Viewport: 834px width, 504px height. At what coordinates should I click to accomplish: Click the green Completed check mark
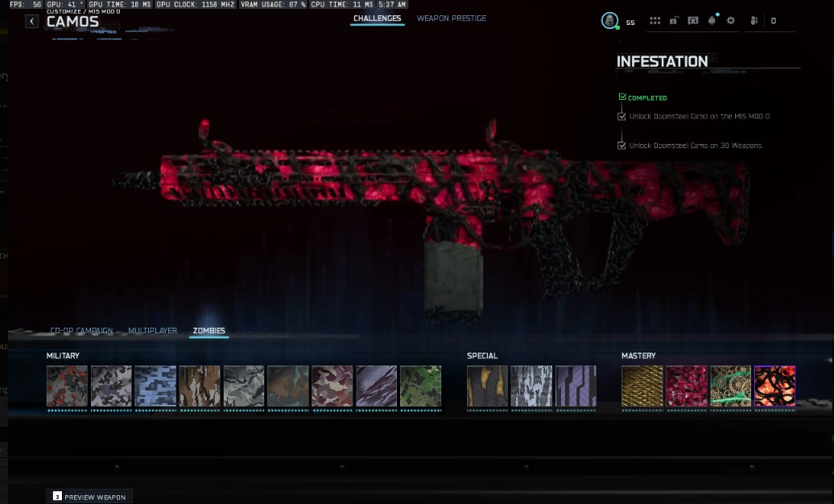tap(622, 97)
